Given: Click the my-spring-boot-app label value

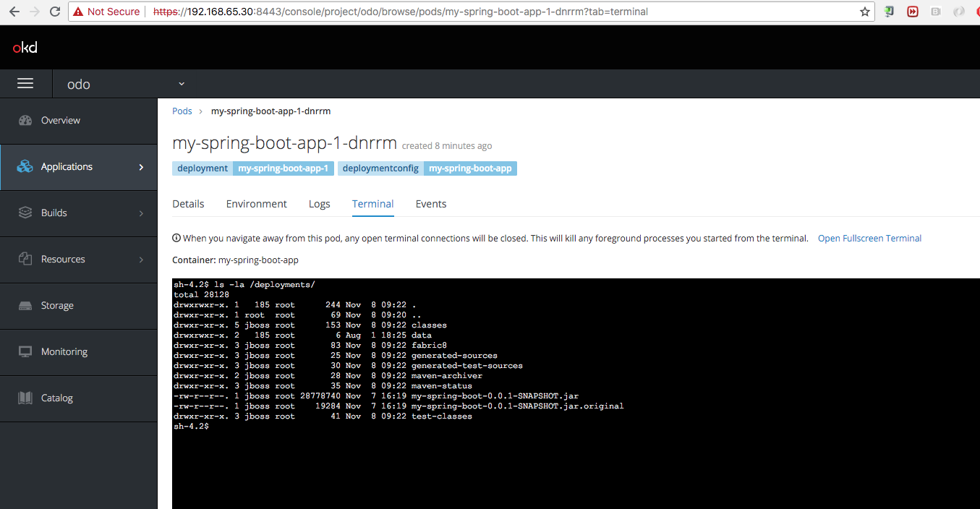Looking at the screenshot, I should coord(470,168).
